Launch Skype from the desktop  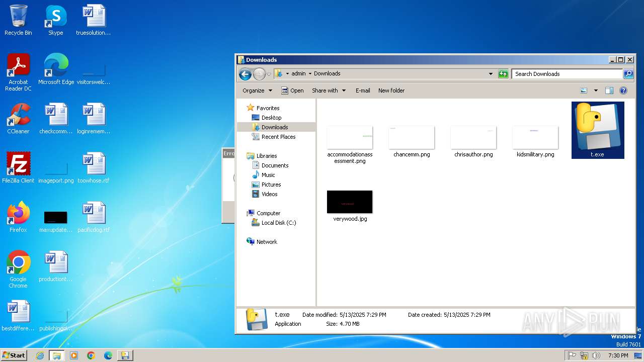56,20
